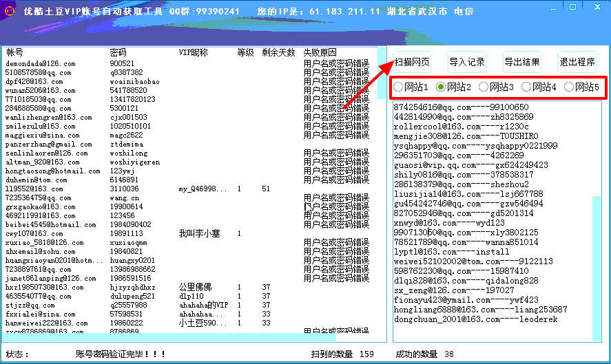This screenshot has width=611, height=364.
Task: Click scanned entry fionayu423@ymail.com----ywf423
Action: click(x=466, y=300)
